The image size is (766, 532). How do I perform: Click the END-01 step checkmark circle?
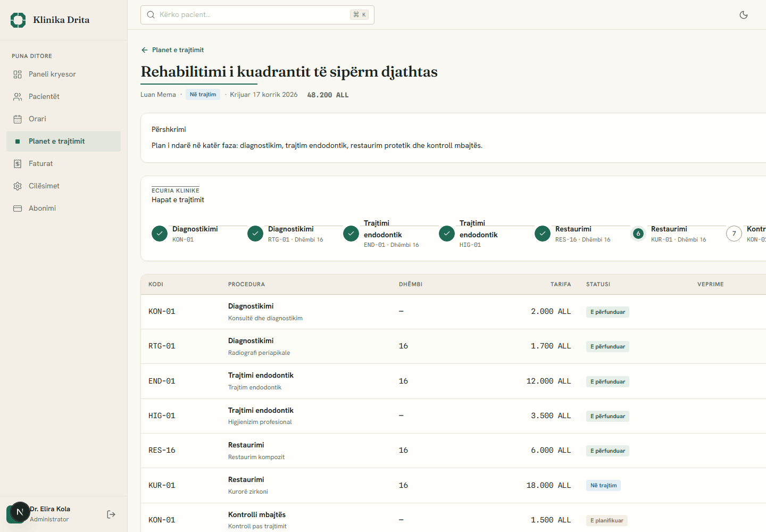point(351,234)
